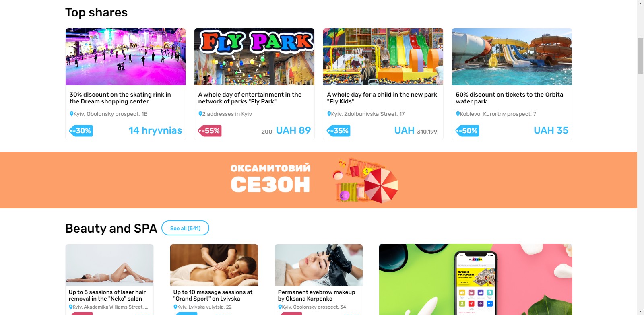Viewport: 644px width, 315px height.
Task: Click location pin beside Obolonsky prospect, 1B
Action: 72,114
